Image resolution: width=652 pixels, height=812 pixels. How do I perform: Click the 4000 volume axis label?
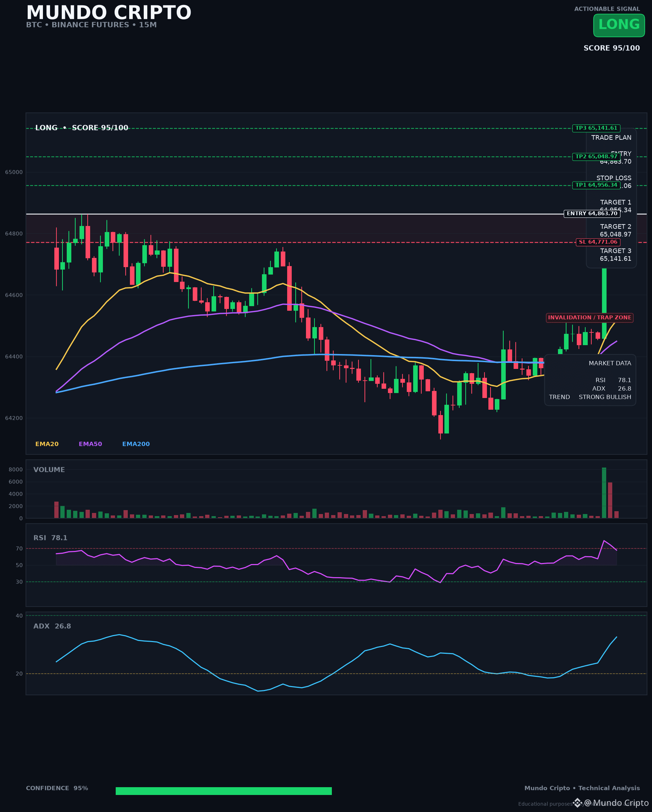[x=16, y=494]
